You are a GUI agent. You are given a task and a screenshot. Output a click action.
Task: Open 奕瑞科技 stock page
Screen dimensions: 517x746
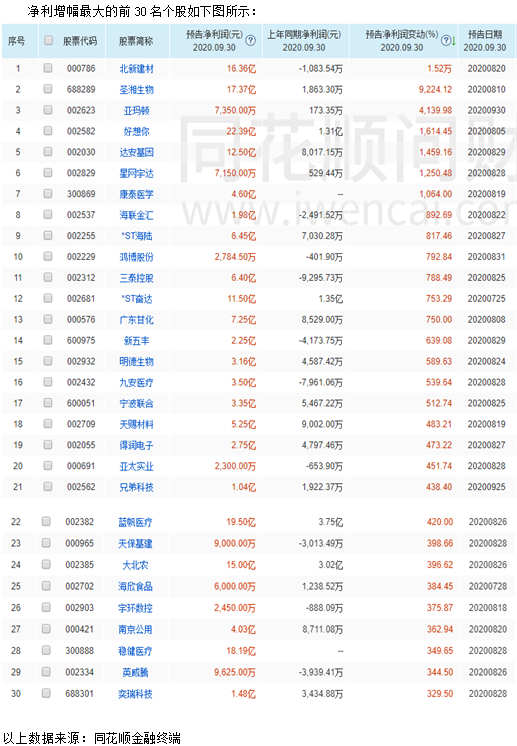click(x=135, y=694)
